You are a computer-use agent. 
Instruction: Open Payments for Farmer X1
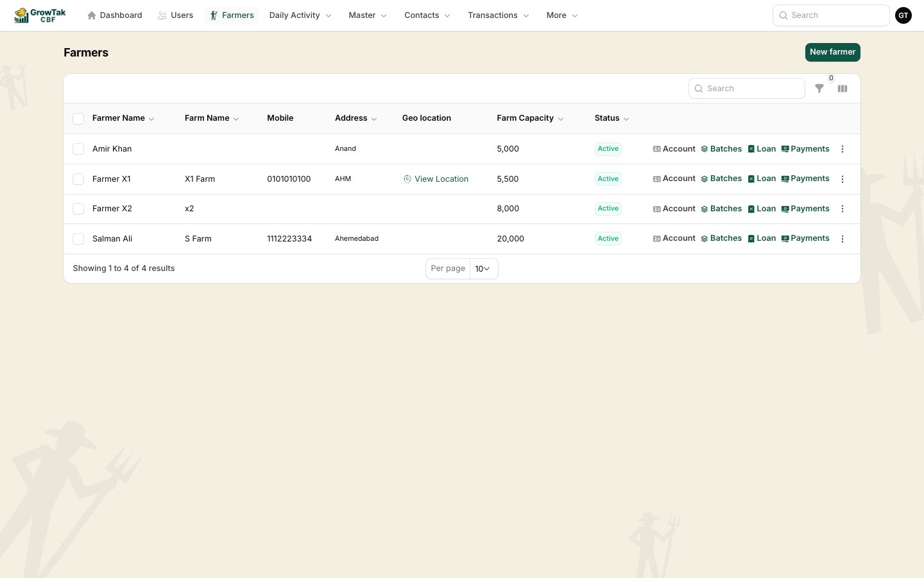click(805, 179)
